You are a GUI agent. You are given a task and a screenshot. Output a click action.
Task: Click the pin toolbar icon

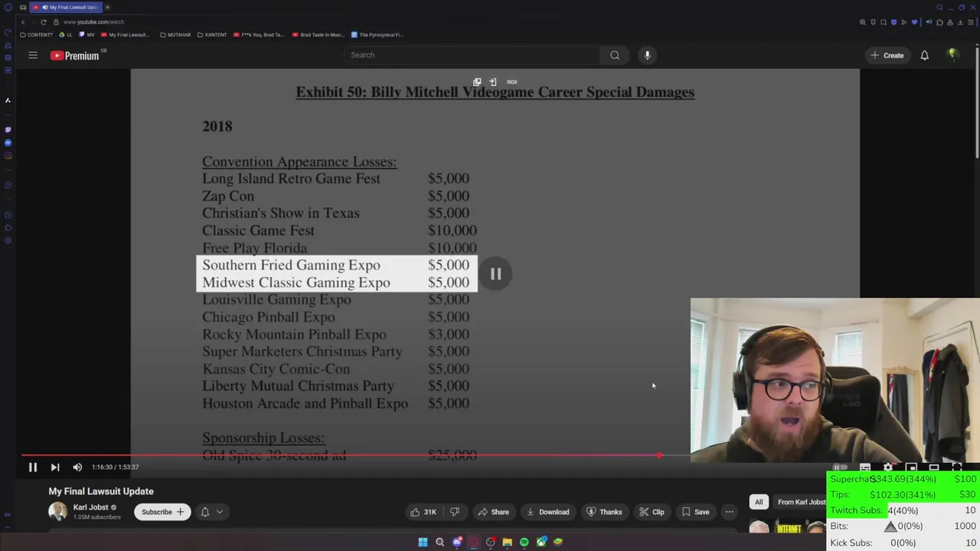(873, 22)
